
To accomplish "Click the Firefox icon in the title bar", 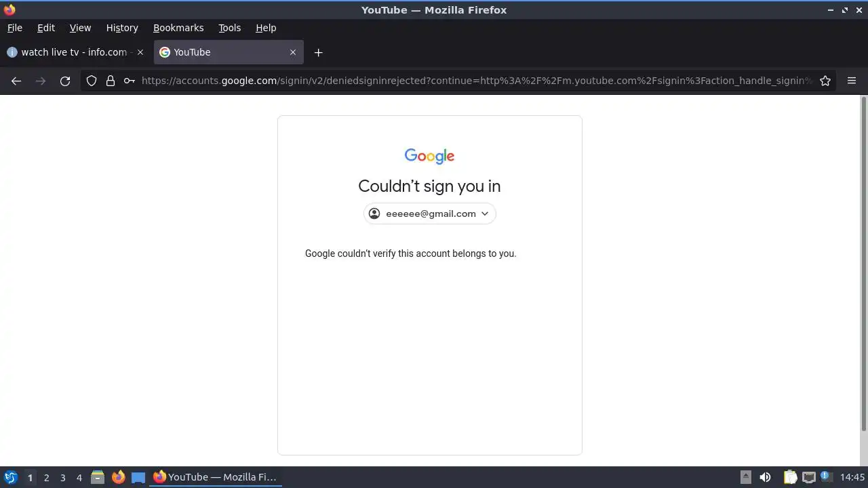I will click(x=9, y=9).
